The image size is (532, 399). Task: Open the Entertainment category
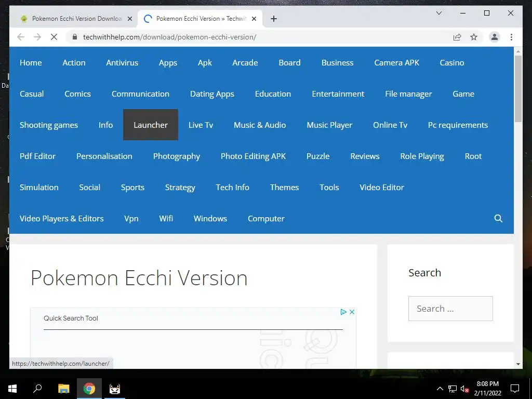tap(338, 94)
